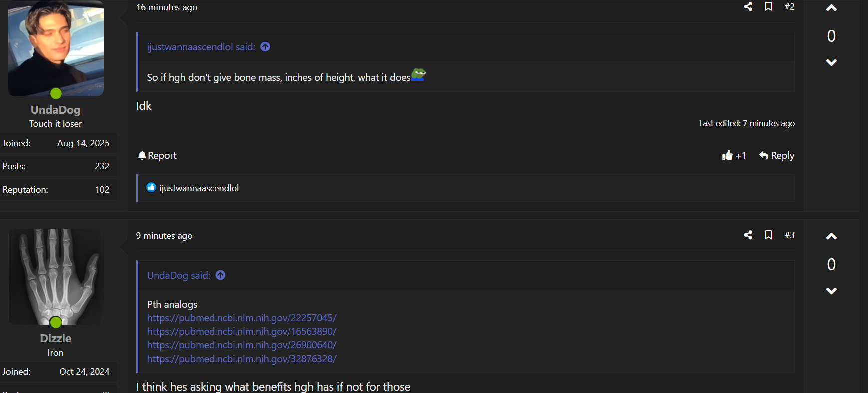Reply to UndaDog's post
The height and width of the screenshot is (393, 868).
pos(777,155)
